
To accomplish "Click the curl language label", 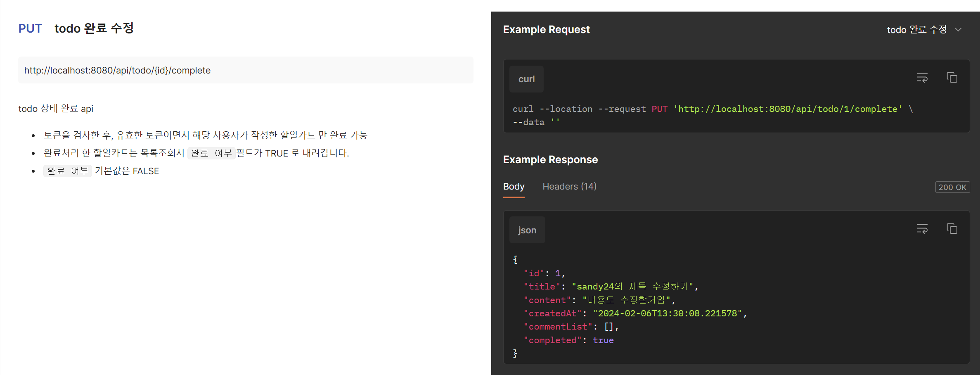I will (x=526, y=79).
